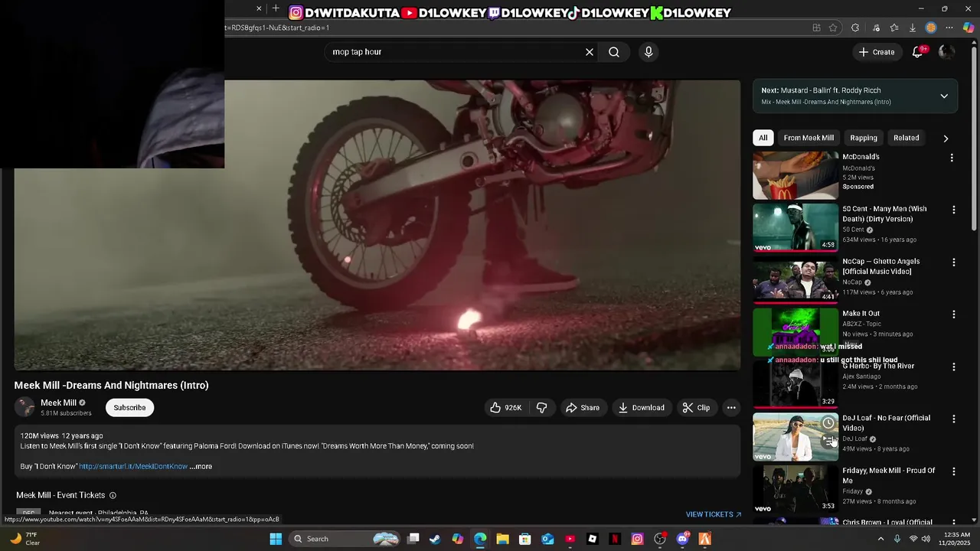980x551 pixels.
Task: Open volume control in system tray
Action: coord(926,539)
